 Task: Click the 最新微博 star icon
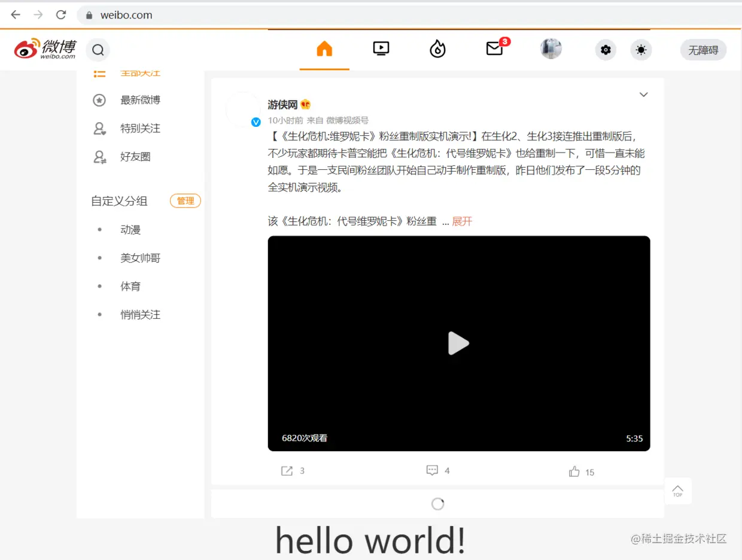(99, 100)
